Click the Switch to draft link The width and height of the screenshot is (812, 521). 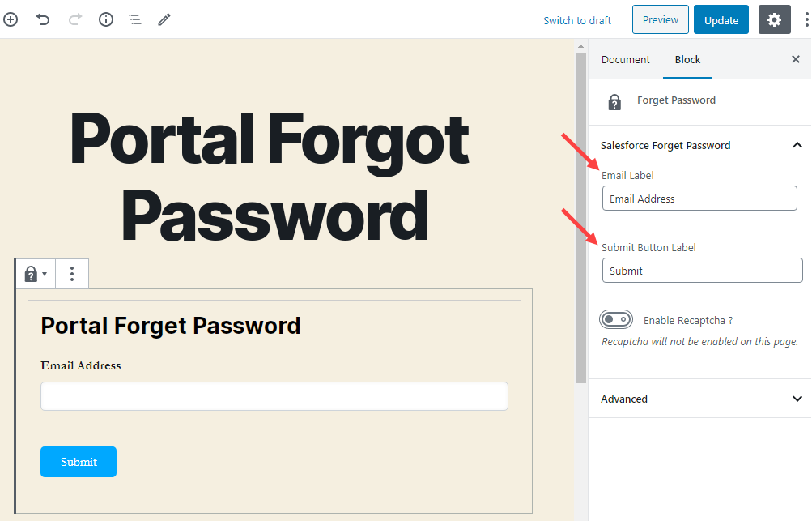coord(577,20)
